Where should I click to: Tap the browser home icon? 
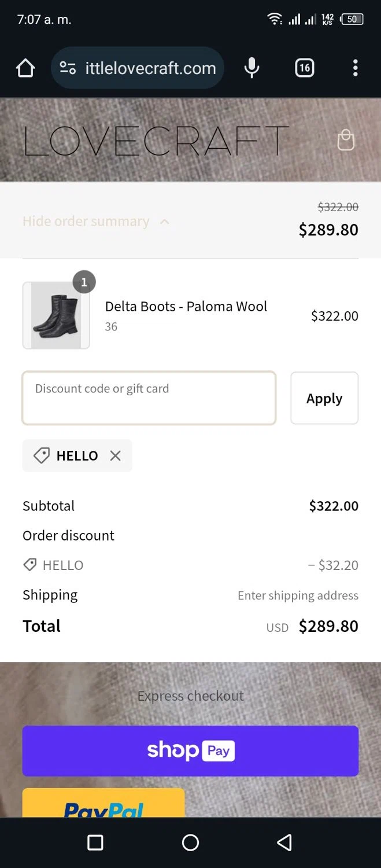25,68
